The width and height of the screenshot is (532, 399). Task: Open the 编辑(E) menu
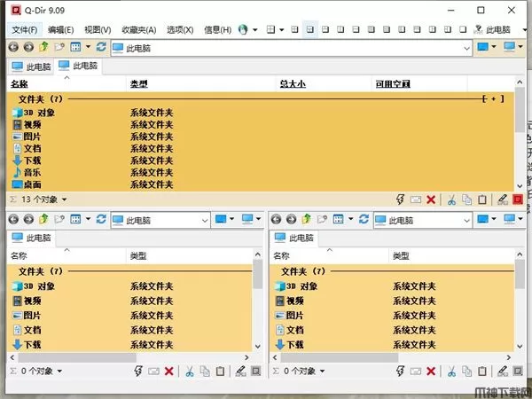click(x=60, y=30)
